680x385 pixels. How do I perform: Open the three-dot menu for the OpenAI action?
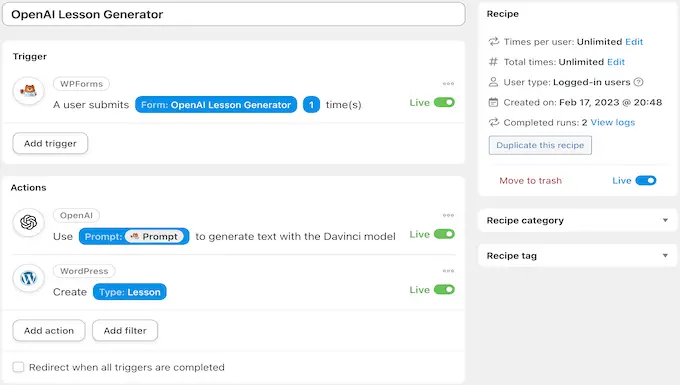448,215
